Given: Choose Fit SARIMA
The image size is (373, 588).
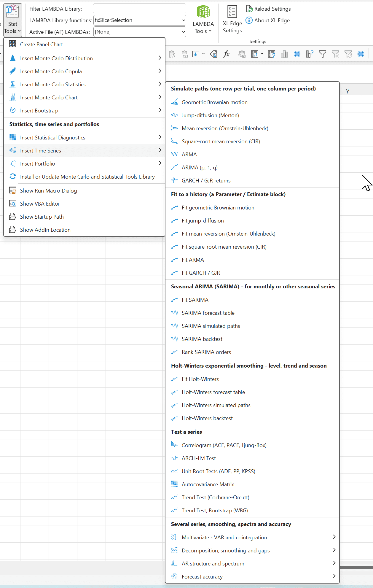Looking at the screenshot, I should [x=252, y=300].
